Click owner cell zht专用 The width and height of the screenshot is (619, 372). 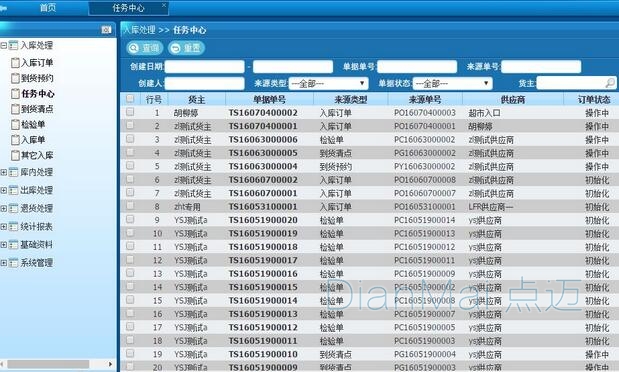click(187, 207)
